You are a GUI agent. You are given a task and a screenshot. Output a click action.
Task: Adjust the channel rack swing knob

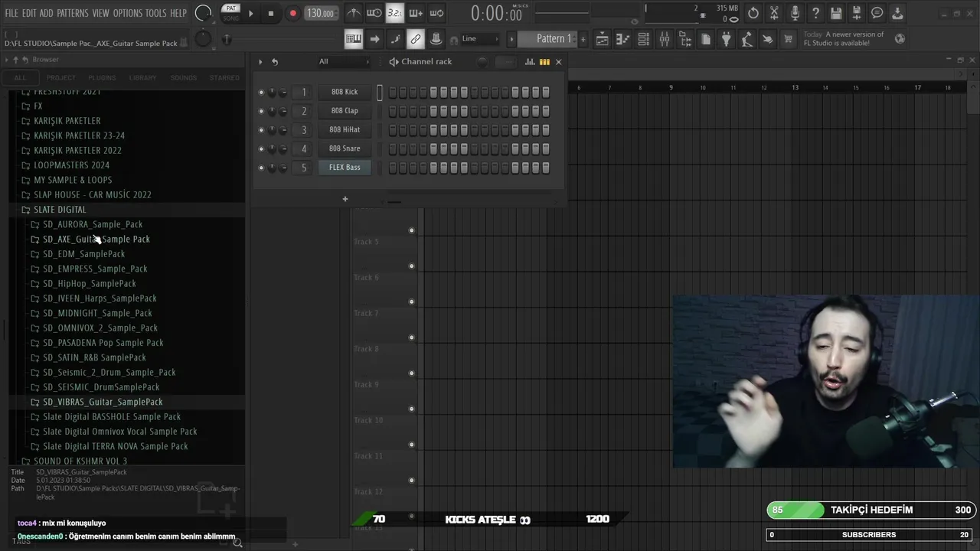tap(482, 62)
